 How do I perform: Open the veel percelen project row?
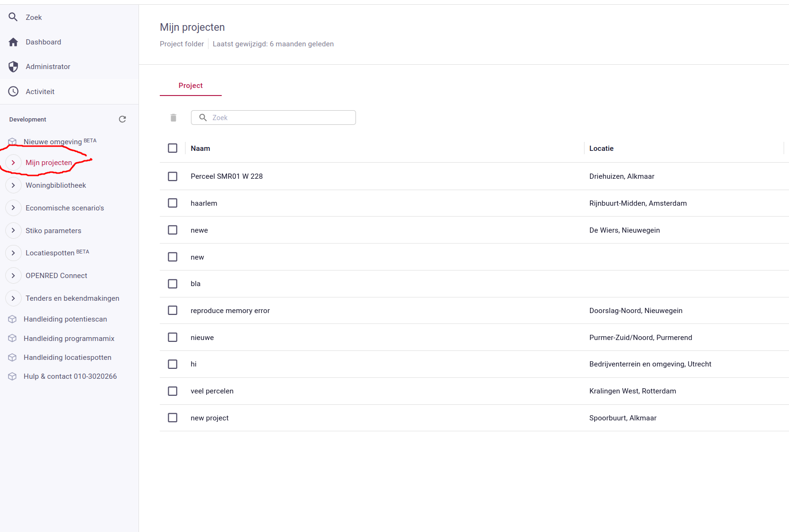(212, 391)
